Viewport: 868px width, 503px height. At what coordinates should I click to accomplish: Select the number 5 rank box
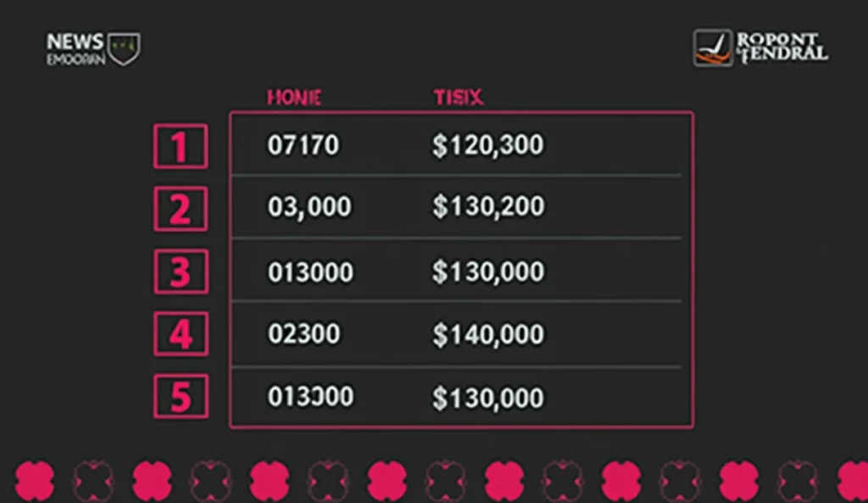(x=181, y=396)
